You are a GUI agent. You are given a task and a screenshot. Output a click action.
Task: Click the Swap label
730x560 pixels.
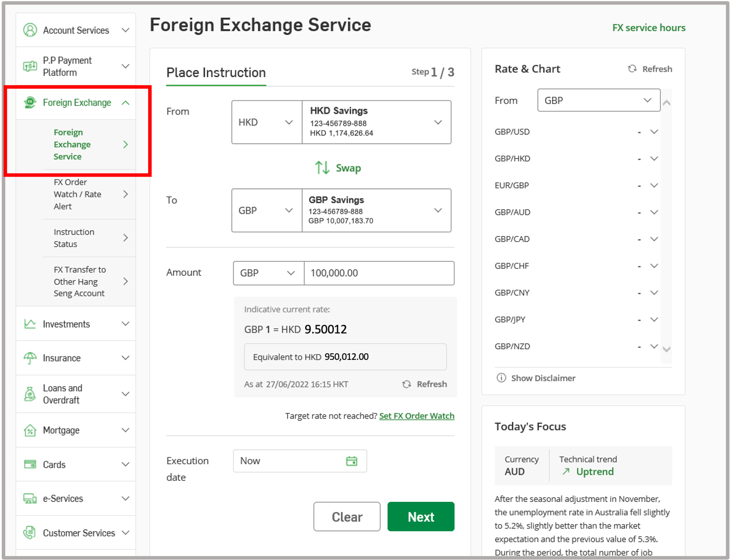(348, 168)
